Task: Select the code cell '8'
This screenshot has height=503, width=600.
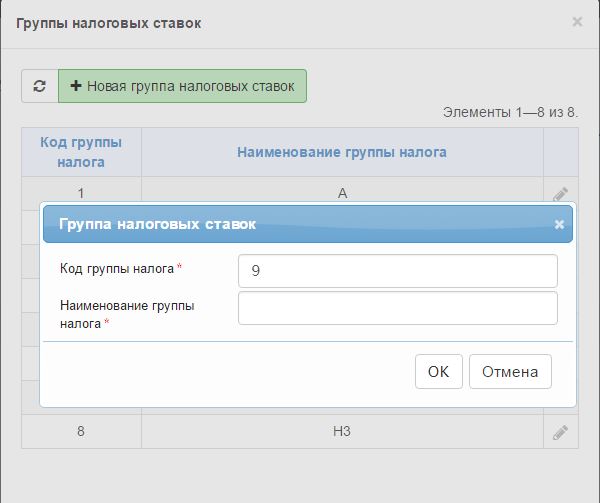Action: pos(81,431)
